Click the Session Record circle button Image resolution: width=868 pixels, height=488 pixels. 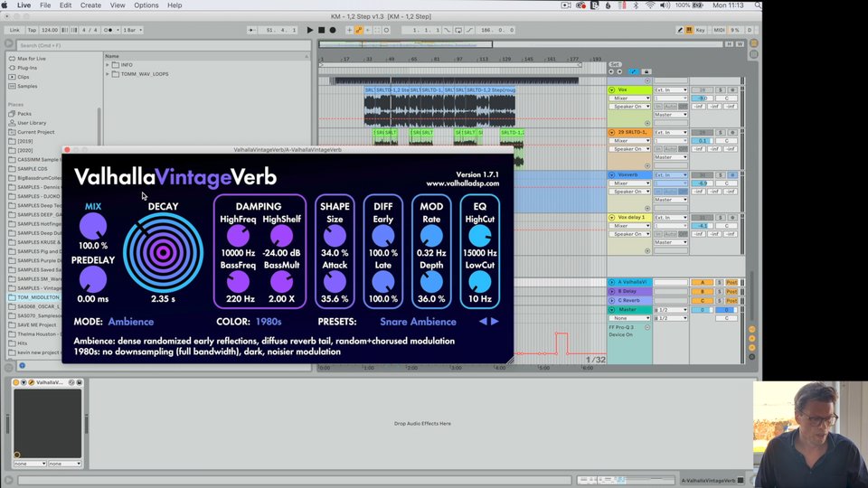(x=386, y=30)
